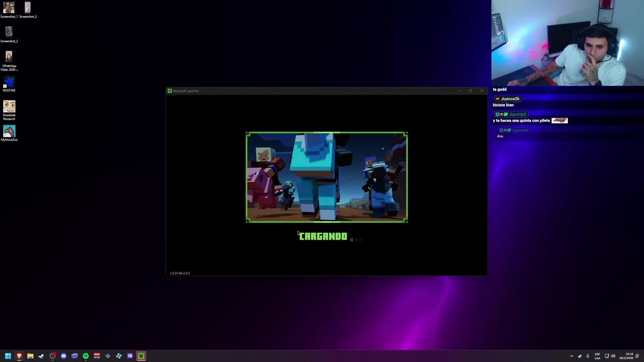This screenshot has width=644, height=362.
Task: Click the 'hiciste bien' chat message
Action: (503, 105)
